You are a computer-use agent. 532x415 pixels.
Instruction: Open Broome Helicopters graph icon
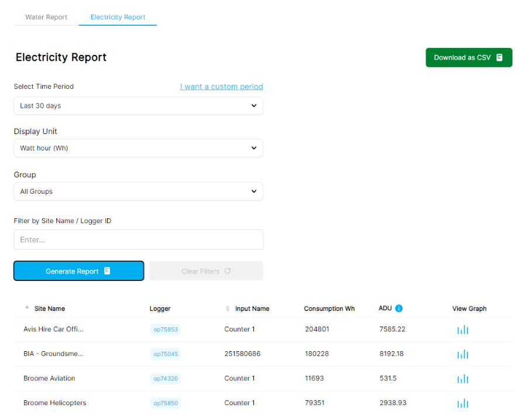click(x=462, y=403)
